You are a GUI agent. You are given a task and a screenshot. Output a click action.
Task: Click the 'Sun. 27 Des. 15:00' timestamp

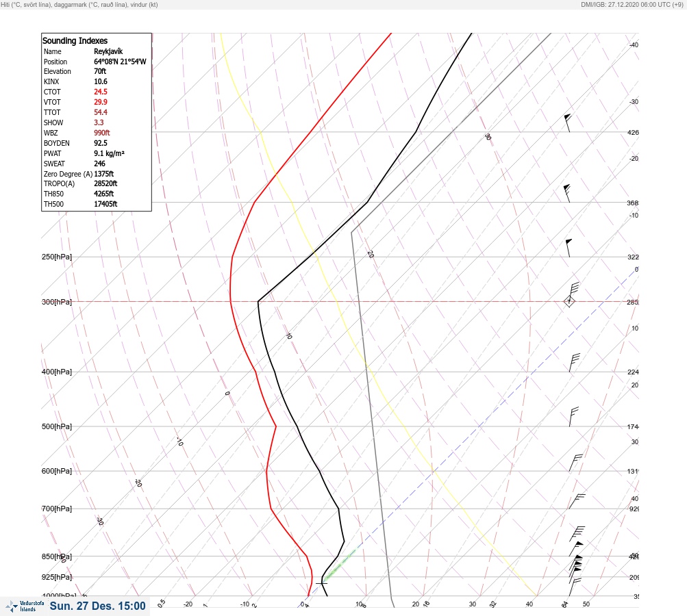[97, 606]
